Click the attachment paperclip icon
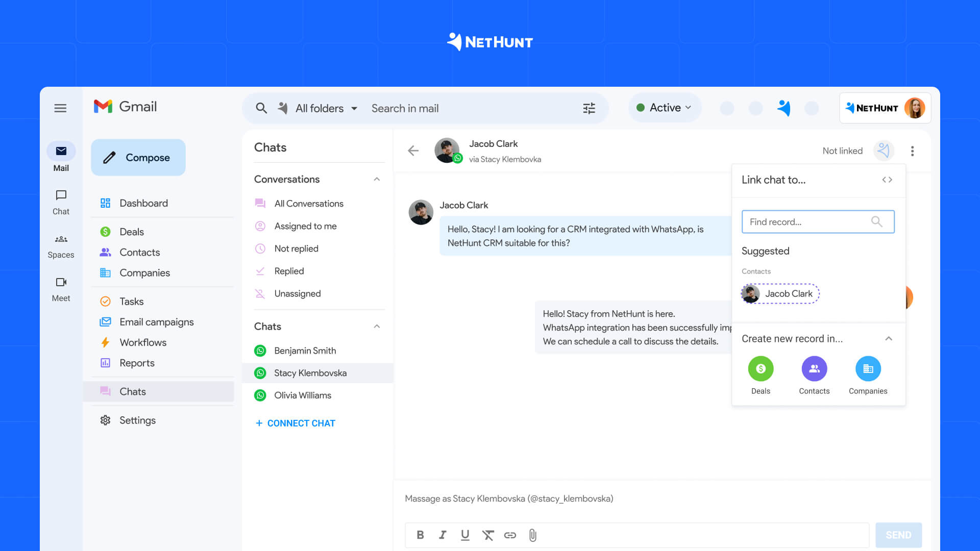This screenshot has height=551, width=980. coord(532,535)
